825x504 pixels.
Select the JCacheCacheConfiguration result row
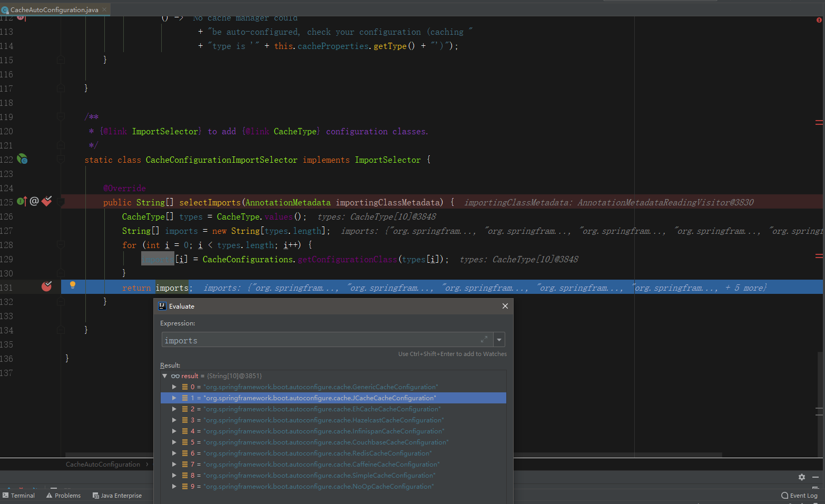point(333,398)
